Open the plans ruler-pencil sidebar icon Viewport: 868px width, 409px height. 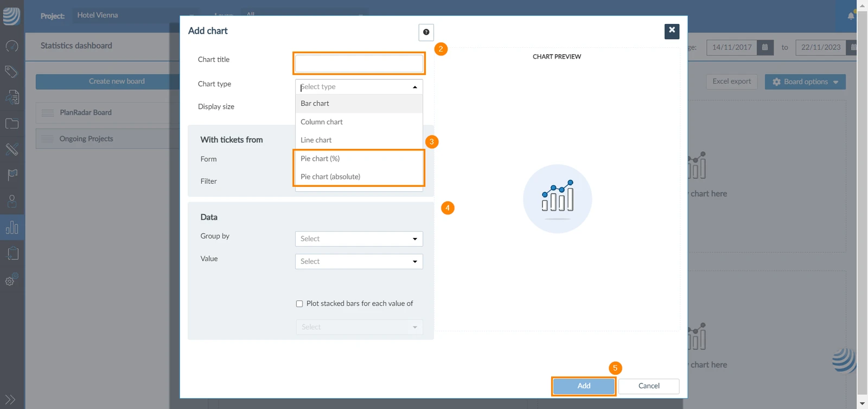pyautogui.click(x=12, y=149)
